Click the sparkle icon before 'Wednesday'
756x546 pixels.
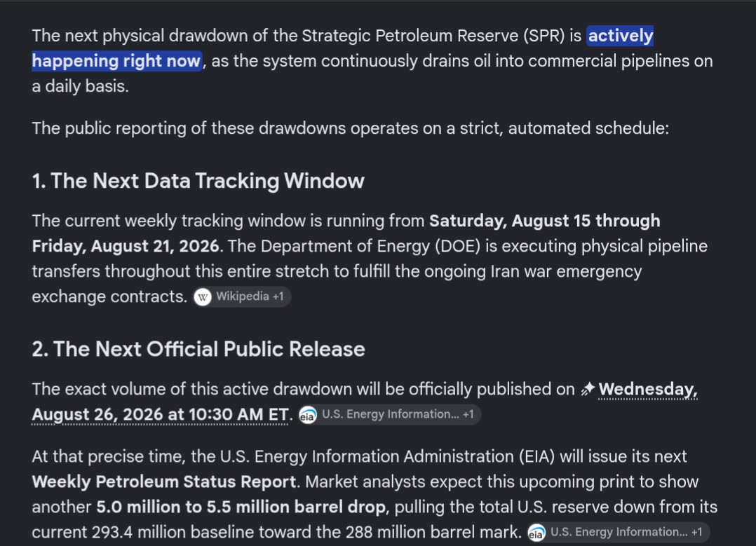[x=588, y=389]
